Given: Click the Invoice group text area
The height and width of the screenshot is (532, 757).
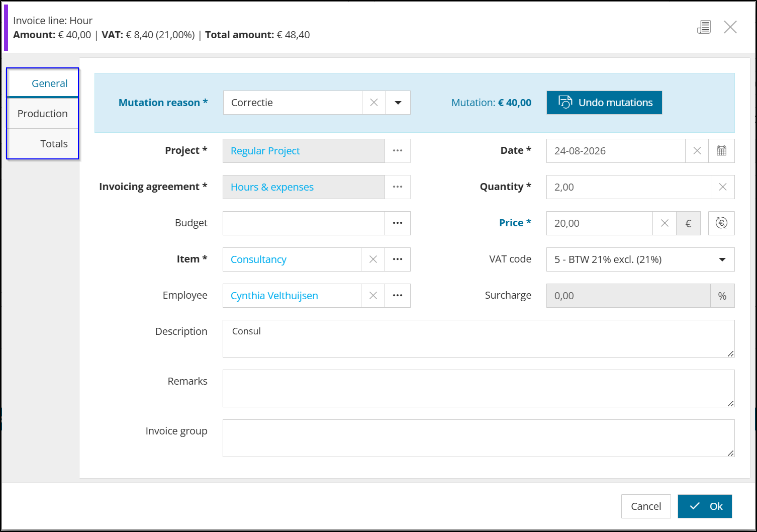Looking at the screenshot, I should (479, 438).
